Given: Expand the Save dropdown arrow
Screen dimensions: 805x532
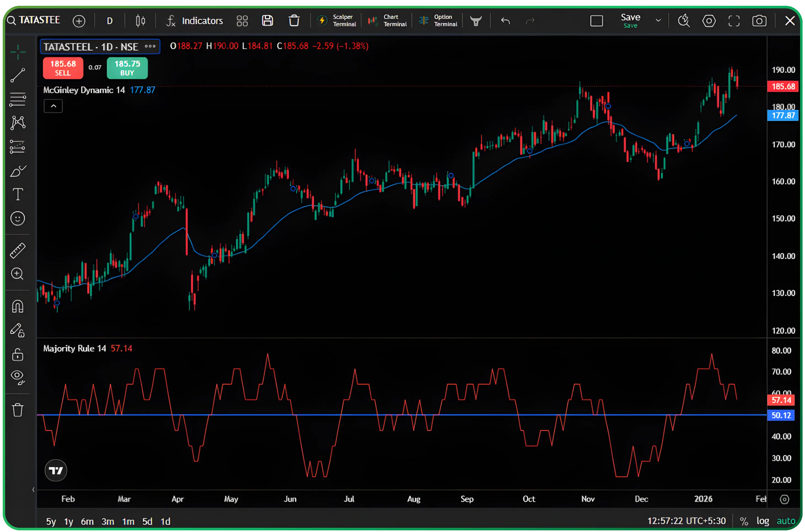Looking at the screenshot, I should pos(658,21).
